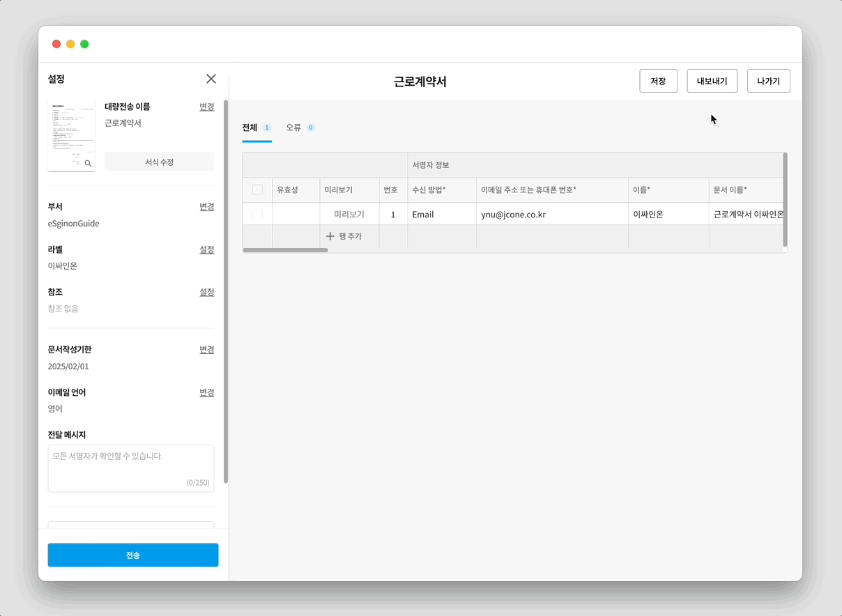Click the yellow window minimize button
842x616 pixels.
(x=70, y=44)
